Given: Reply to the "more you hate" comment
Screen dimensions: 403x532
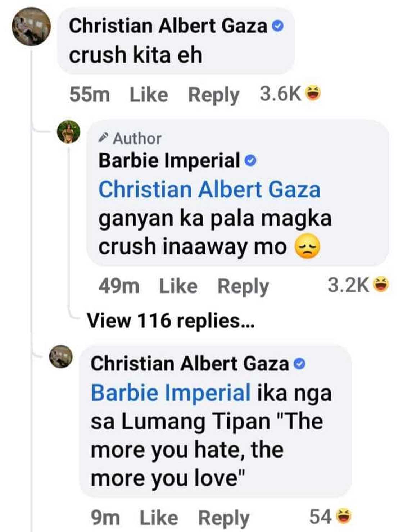Looking at the screenshot, I should point(224,518).
